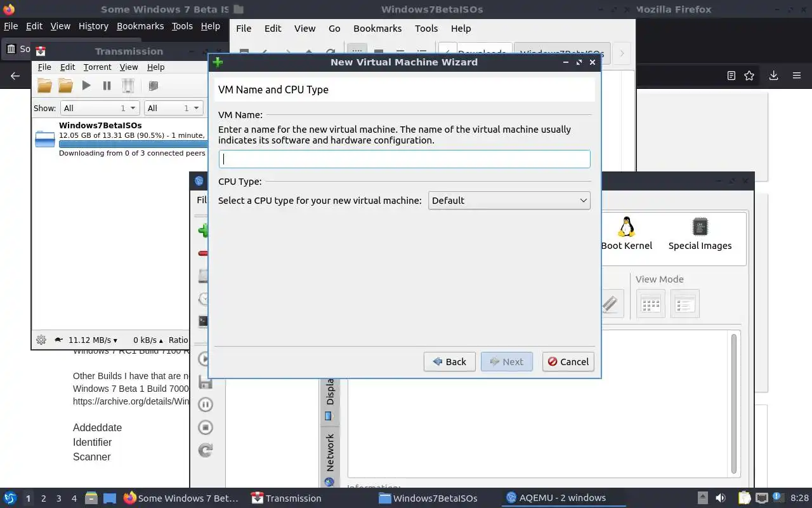Click the VM Name text field
This screenshot has width=812, height=508.
click(404, 159)
